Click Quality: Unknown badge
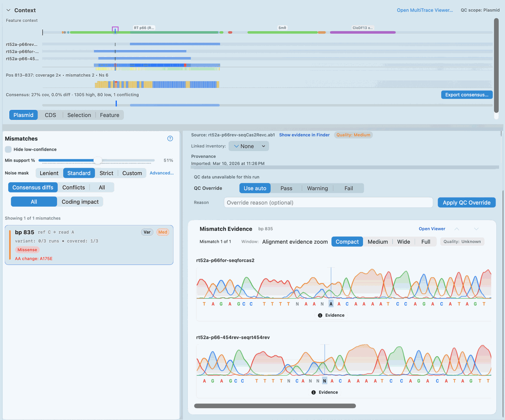Screen dimensions: 505x420 [x=462, y=242]
